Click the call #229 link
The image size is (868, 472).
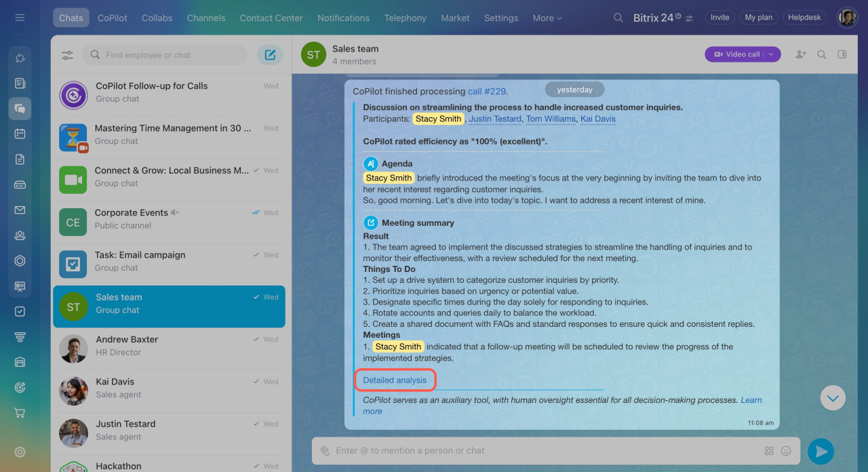[x=487, y=92]
